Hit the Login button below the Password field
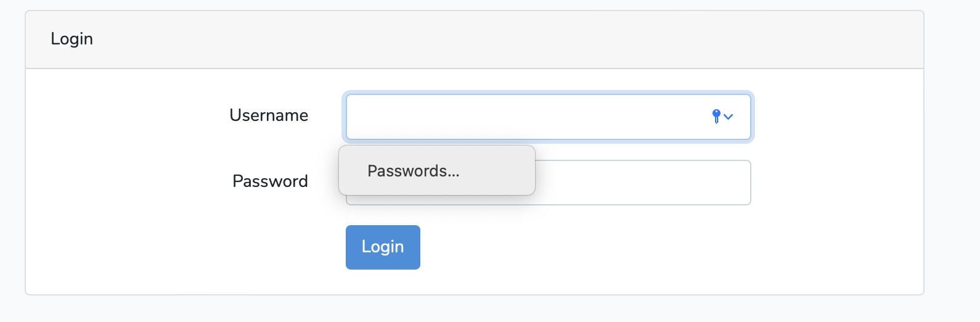This screenshot has width=980, height=322. click(383, 247)
